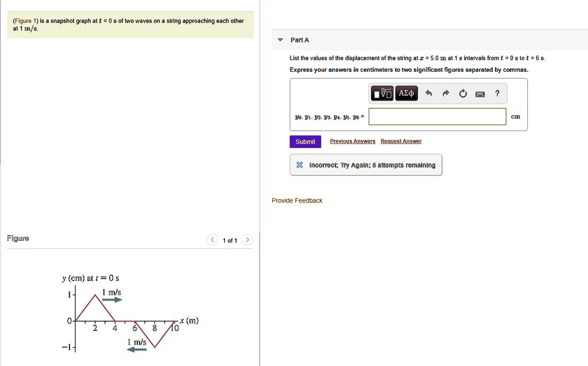This screenshot has height=366, width=588.
Task: Click the incorrect answer X icon
Action: (x=299, y=165)
